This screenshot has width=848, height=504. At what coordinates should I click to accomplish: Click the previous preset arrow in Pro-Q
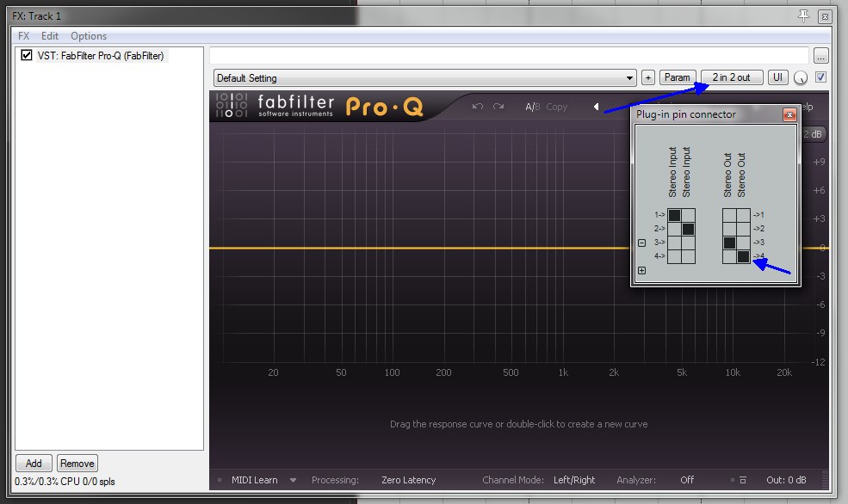point(596,107)
